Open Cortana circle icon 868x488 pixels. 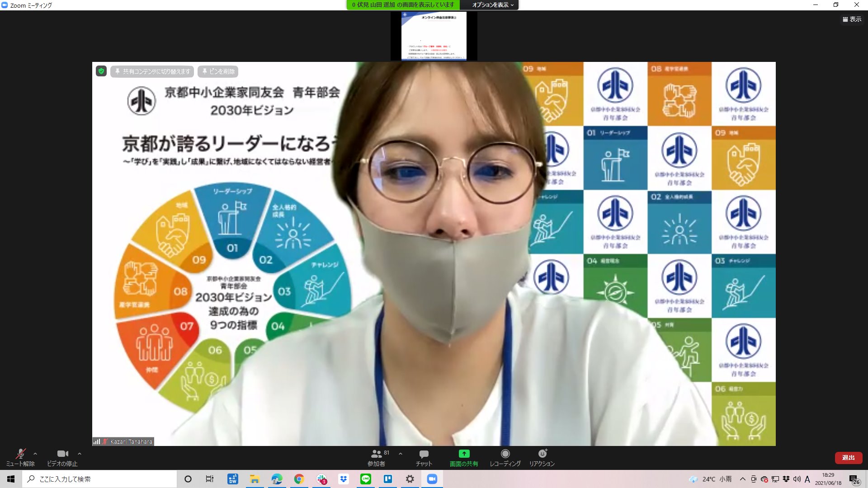[x=188, y=479]
